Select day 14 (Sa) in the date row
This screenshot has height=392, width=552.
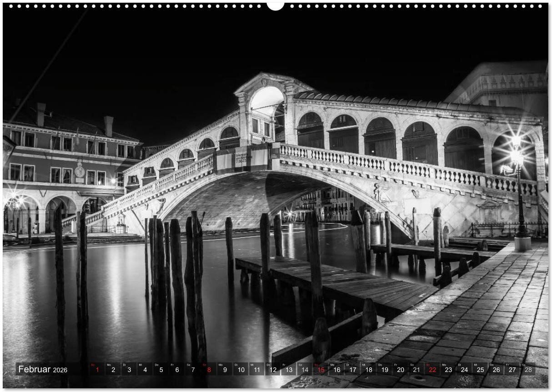click(305, 369)
